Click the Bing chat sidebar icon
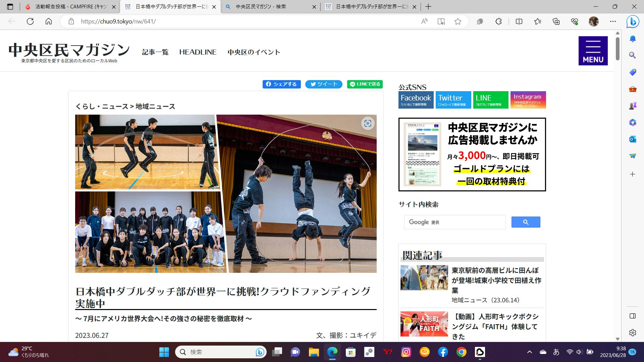This screenshot has height=362, width=644. click(x=633, y=21)
